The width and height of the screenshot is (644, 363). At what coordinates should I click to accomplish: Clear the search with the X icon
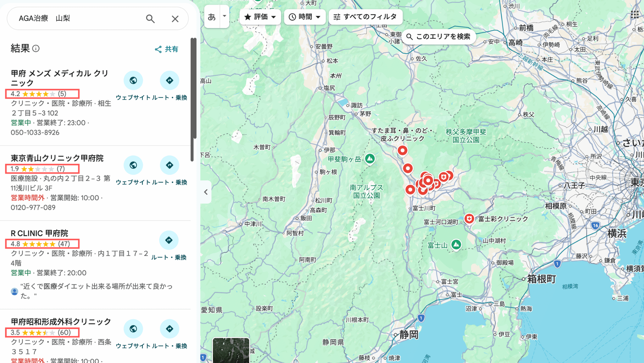point(175,19)
